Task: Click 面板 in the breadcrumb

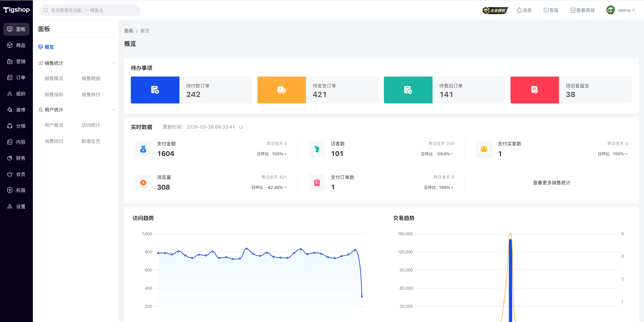Action: (129, 31)
